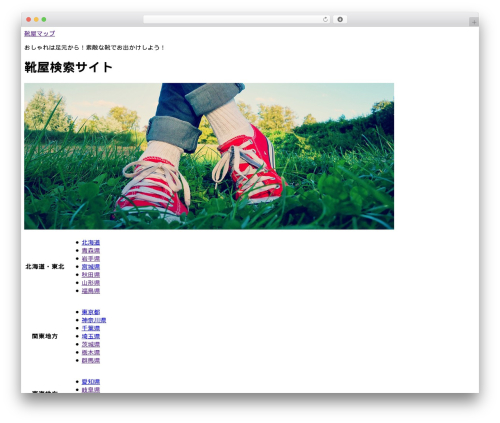Focus the browser address bar
500x423 pixels.
[x=237, y=20]
